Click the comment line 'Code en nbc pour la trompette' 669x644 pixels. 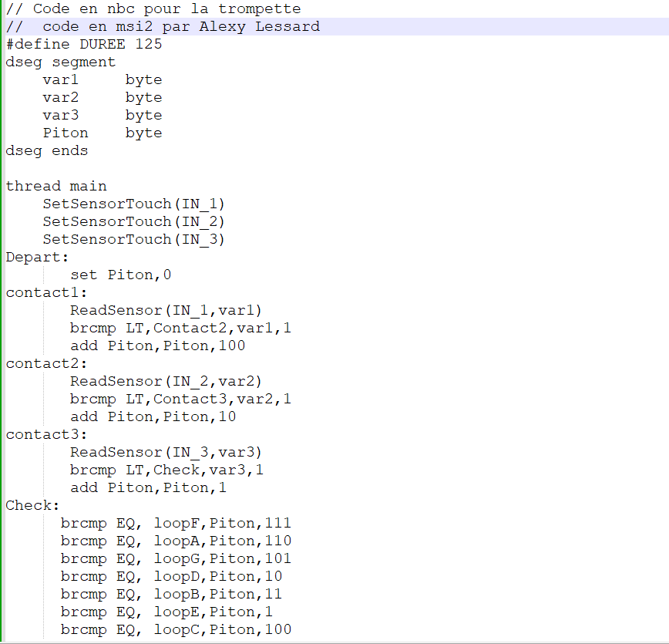[153, 9]
